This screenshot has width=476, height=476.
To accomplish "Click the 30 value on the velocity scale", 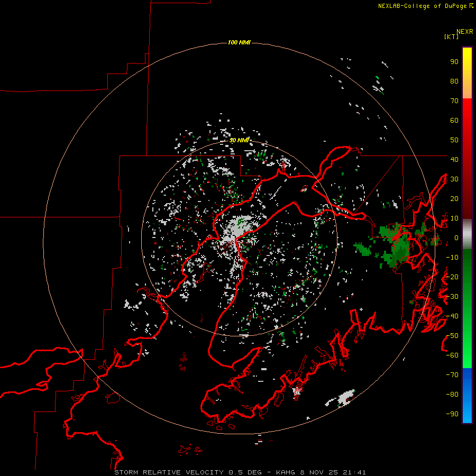I will (454, 179).
